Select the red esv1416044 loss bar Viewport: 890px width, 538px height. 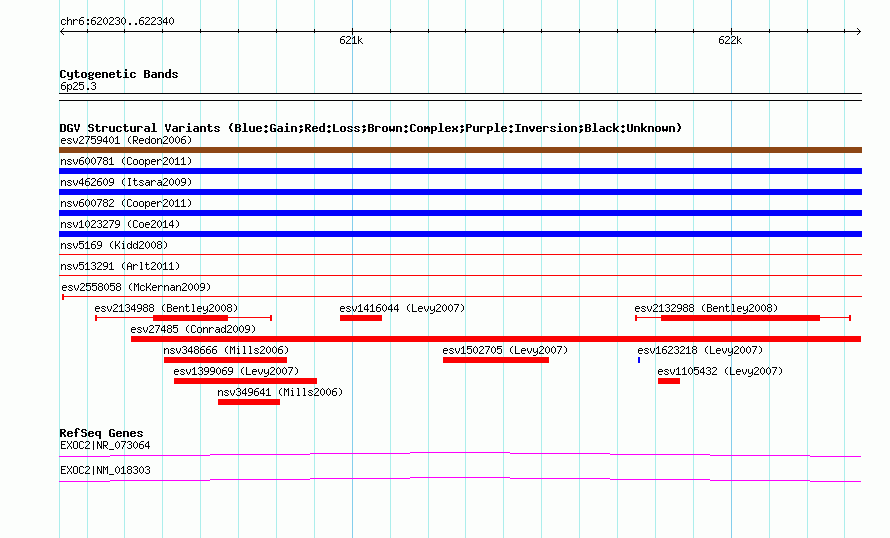click(361, 318)
